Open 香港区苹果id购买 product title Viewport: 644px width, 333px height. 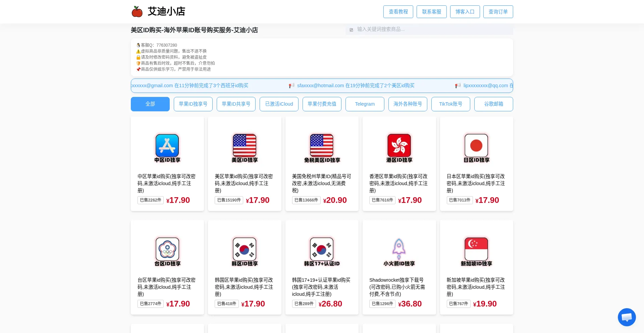tap(399, 183)
